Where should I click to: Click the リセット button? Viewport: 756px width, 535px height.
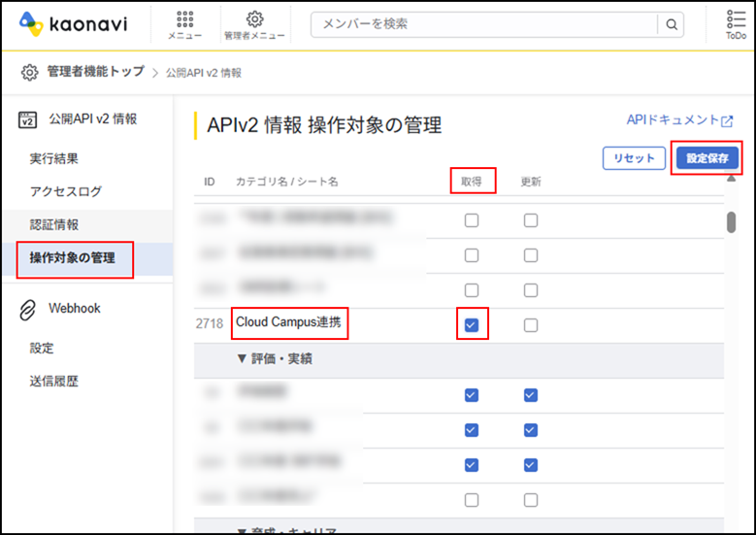634,158
